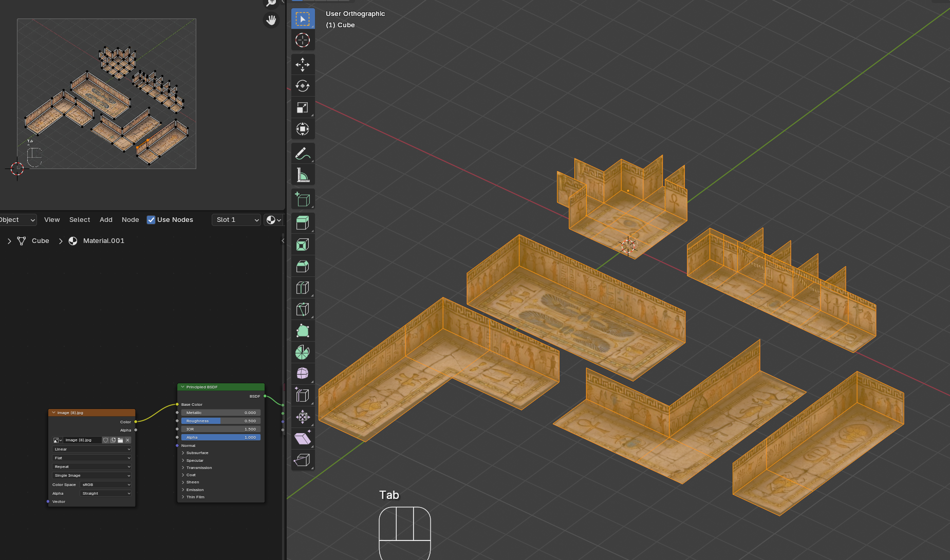Pick the Shear tool
The image size is (950, 560).
point(303,438)
